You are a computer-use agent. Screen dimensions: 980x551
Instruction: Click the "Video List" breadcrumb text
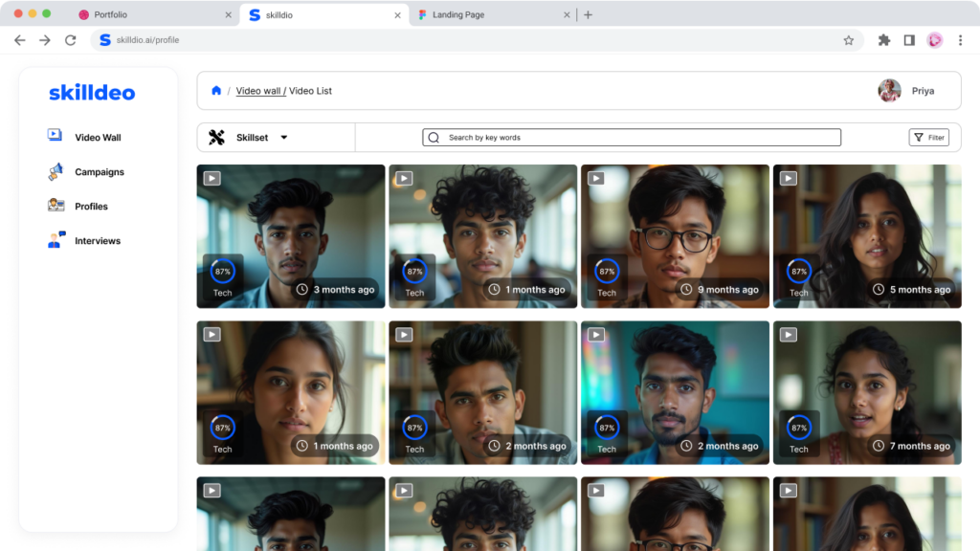(310, 91)
